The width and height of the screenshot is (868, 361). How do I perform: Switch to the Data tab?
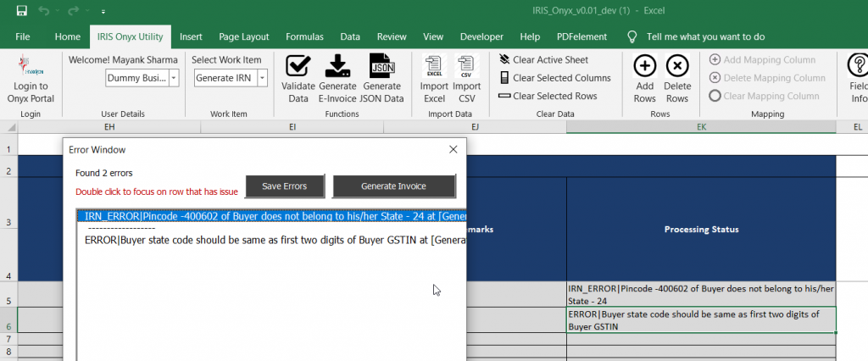[350, 36]
